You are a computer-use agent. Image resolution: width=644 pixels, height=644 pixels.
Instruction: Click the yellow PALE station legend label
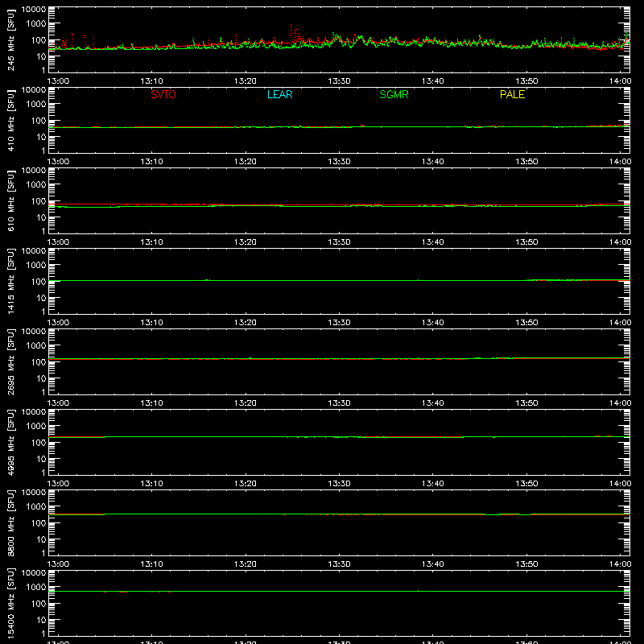pos(512,94)
